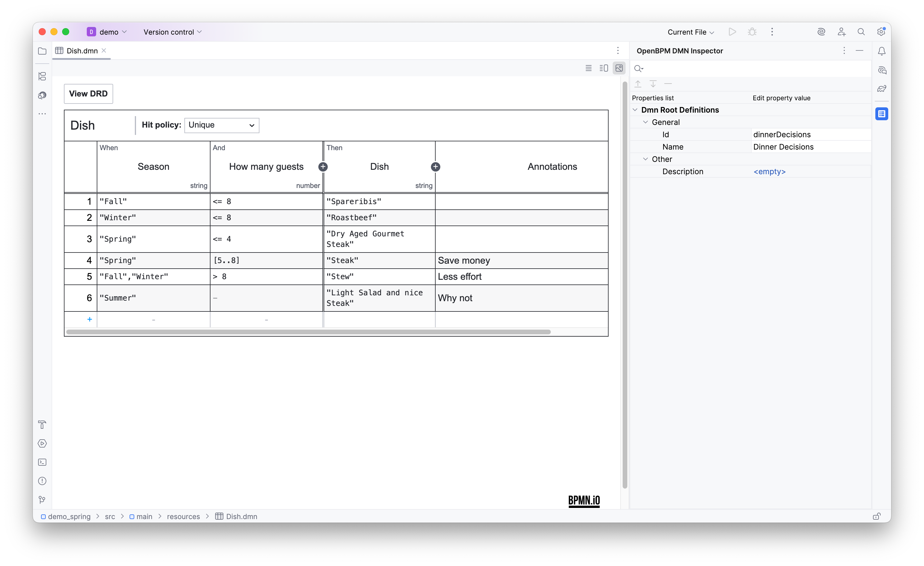Click the View DRD button
Image resolution: width=924 pixels, height=566 pixels.
click(89, 94)
